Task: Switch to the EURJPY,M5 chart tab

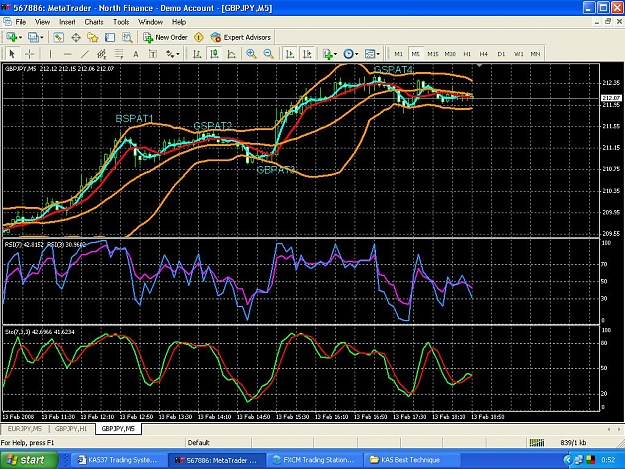Action: [x=25, y=429]
